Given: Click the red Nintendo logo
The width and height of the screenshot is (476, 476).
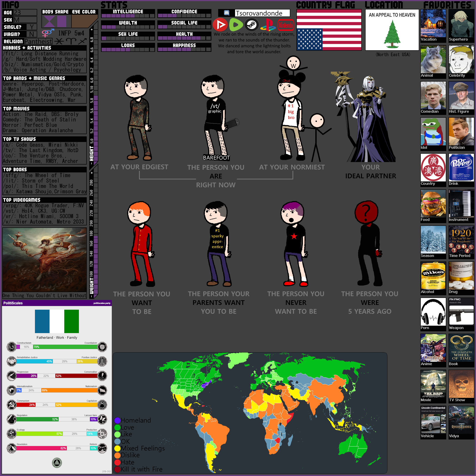Looking at the screenshot, I should coord(286,25).
